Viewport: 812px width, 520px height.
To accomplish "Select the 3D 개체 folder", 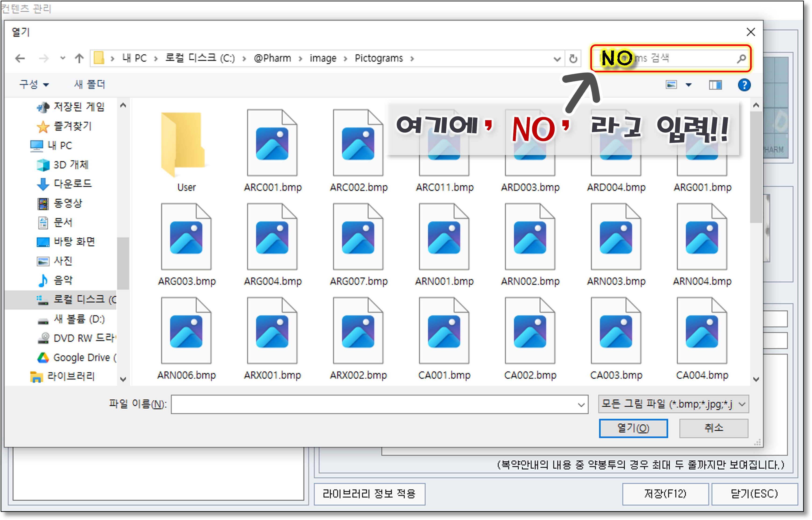I will coord(71,165).
